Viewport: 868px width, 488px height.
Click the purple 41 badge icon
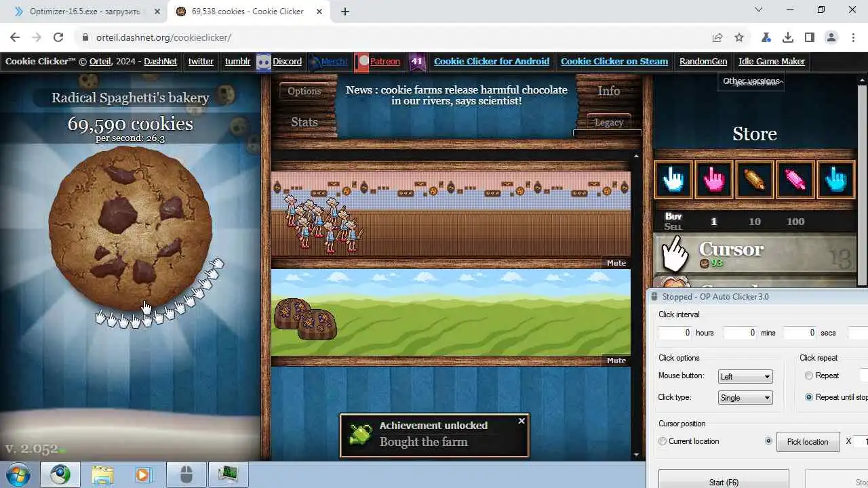click(417, 61)
